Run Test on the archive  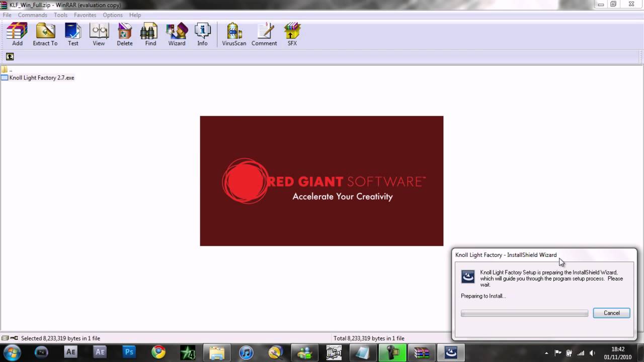click(x=73, y=34)
